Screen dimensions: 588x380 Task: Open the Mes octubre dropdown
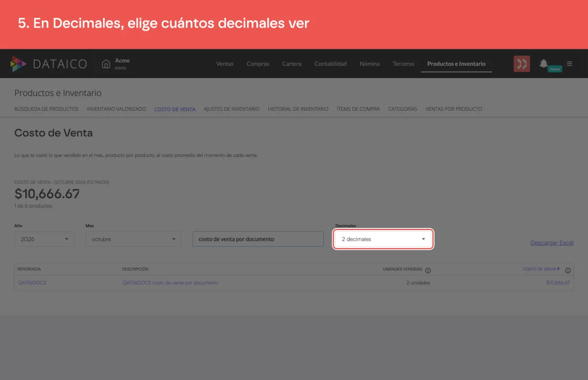click(133, 239)
